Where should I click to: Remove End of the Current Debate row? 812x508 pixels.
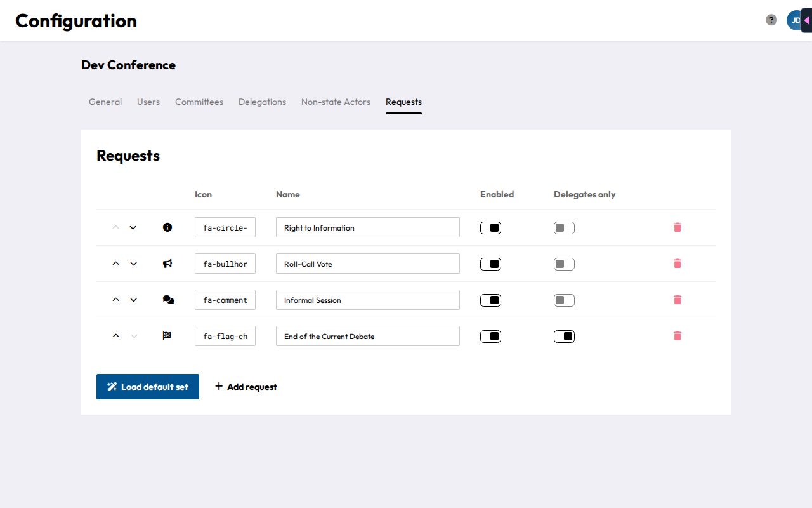coord(677,336)
